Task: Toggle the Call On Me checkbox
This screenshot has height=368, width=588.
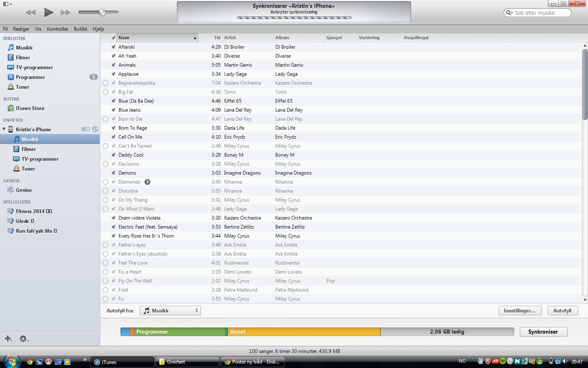Action: point(114,137)
